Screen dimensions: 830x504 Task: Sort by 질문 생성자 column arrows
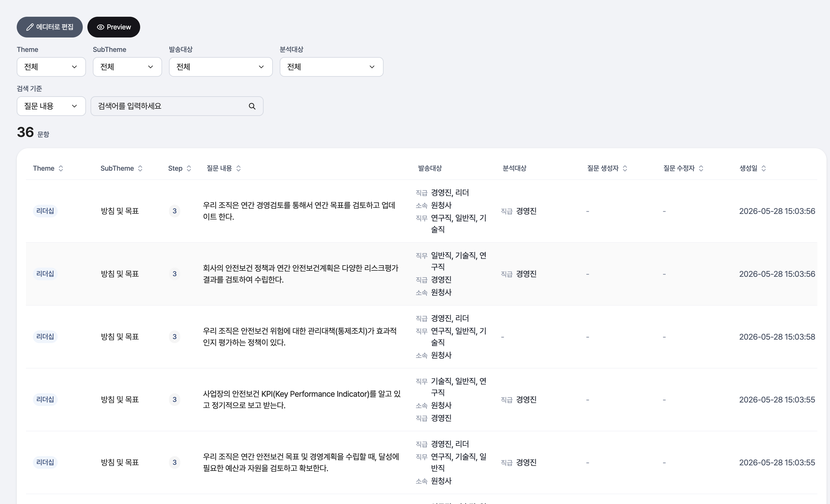coord(625,168)
